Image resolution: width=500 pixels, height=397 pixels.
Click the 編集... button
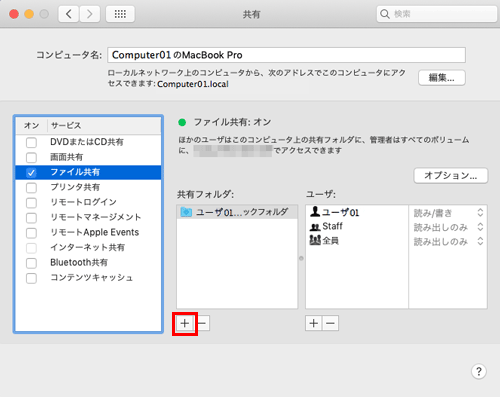pos(442,78)
